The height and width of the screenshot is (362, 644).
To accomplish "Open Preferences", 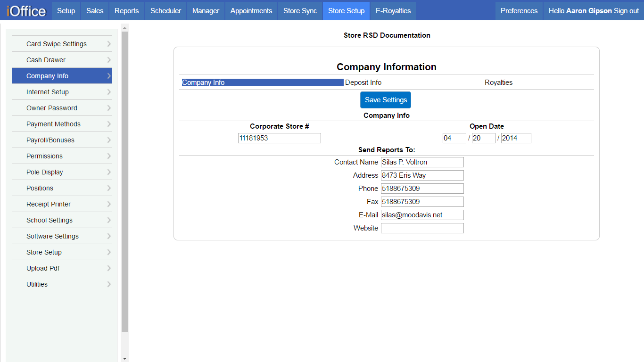I will (519, 11).
